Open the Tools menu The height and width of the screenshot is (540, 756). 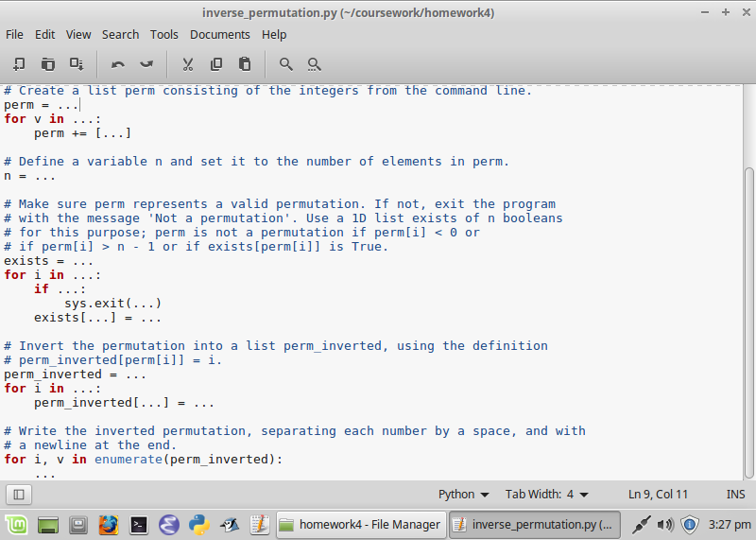click(x=163, y=35)
